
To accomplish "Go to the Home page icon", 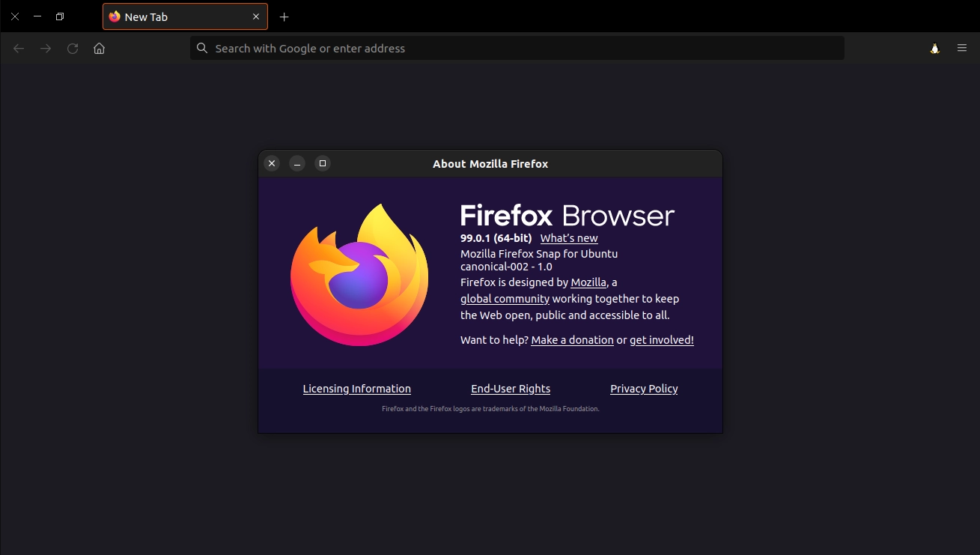I will coord(99,49).
